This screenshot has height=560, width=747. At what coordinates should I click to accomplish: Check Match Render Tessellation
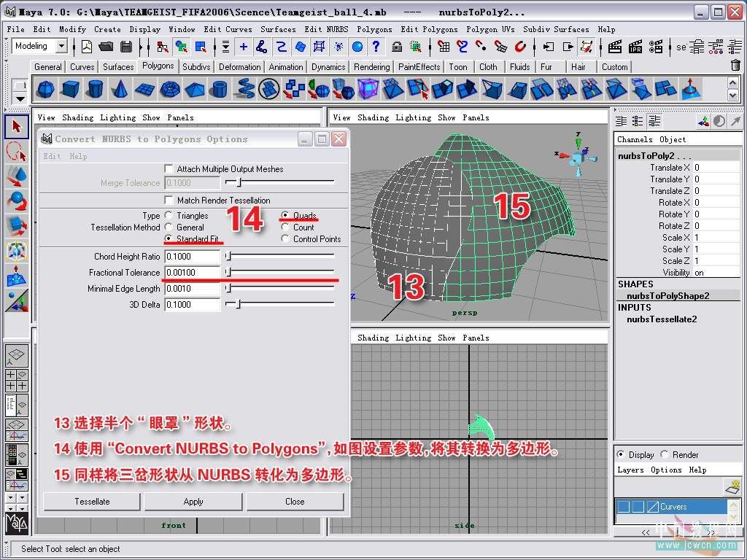click(169, 200)
